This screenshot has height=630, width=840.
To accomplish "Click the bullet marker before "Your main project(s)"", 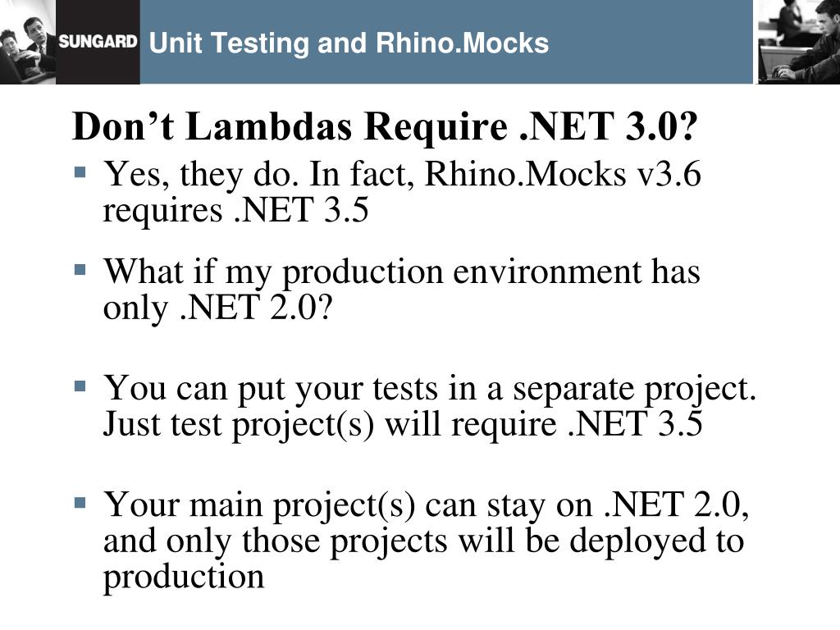I will pyautogui.click(x=80, y=500).
